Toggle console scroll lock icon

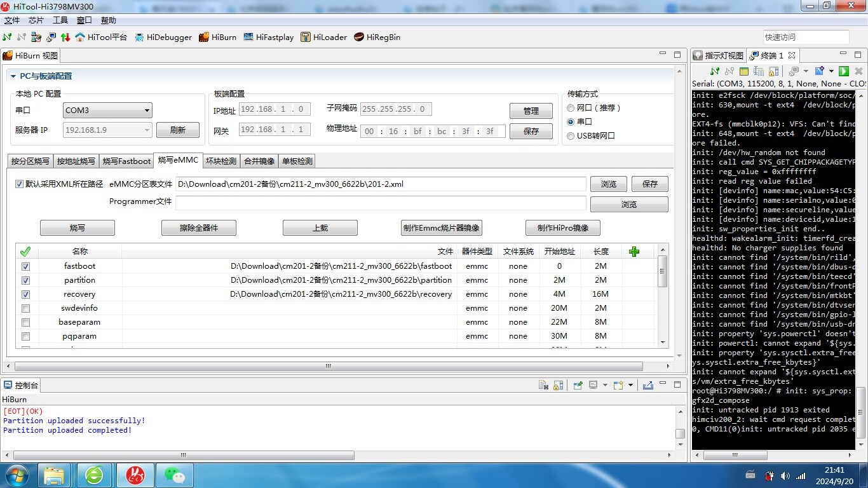pyautogui.click(x=558, y=385)
